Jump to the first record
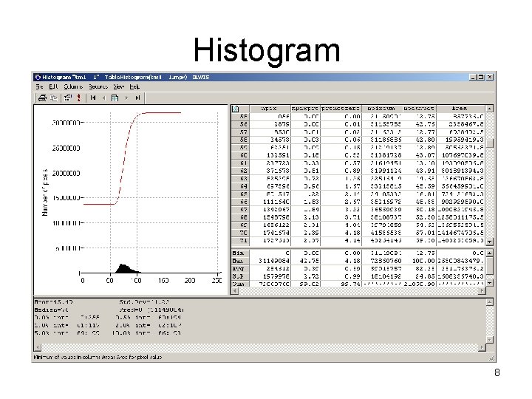Screen dimensions: 532x399 pos(92,98)
